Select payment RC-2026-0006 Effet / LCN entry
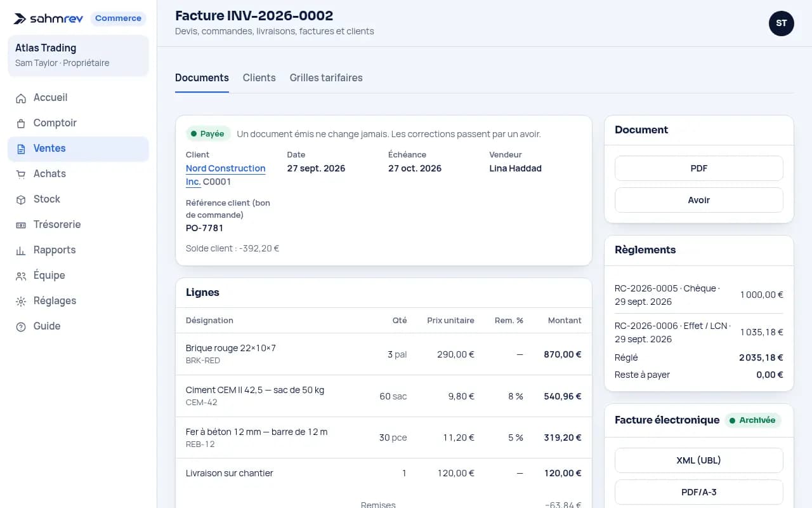812x508 pixels. 698,332
